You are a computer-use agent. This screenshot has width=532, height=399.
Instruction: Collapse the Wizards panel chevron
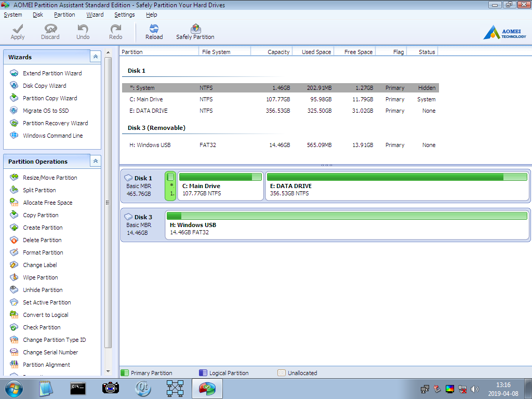pos(96,57)
